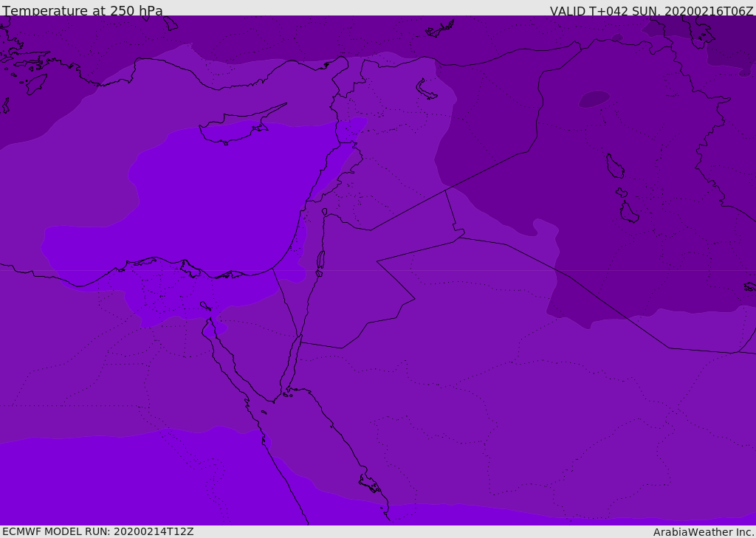Click the Sea of Galilee outline

324,212
